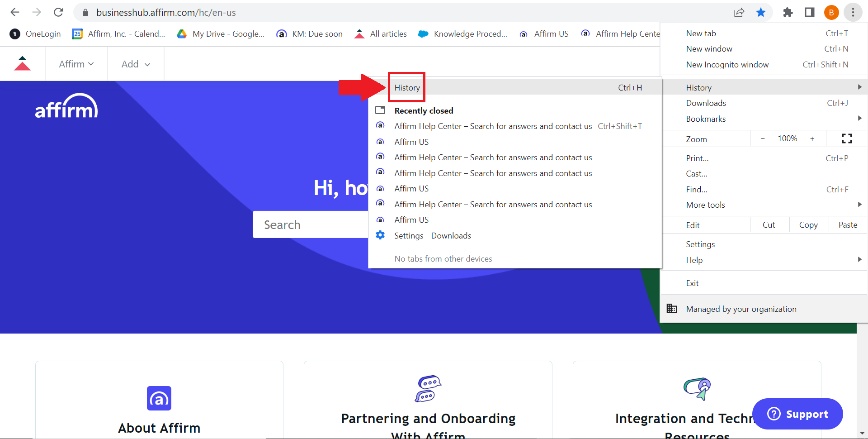Click the Cut button
Viewport: 868px width, 439px height.
[769, 225]
